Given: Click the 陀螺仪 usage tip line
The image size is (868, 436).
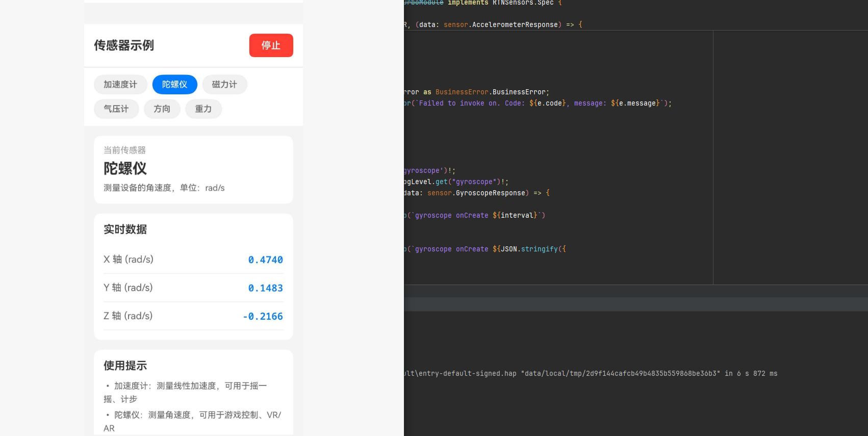Looking at the screenshot, I should pyautogui.click(x=193, y=421).
